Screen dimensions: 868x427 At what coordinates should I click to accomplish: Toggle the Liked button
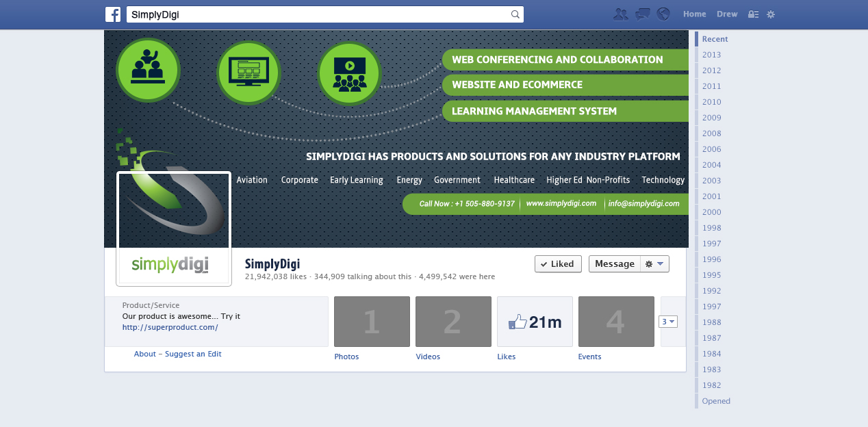click(x=558, y=264)
